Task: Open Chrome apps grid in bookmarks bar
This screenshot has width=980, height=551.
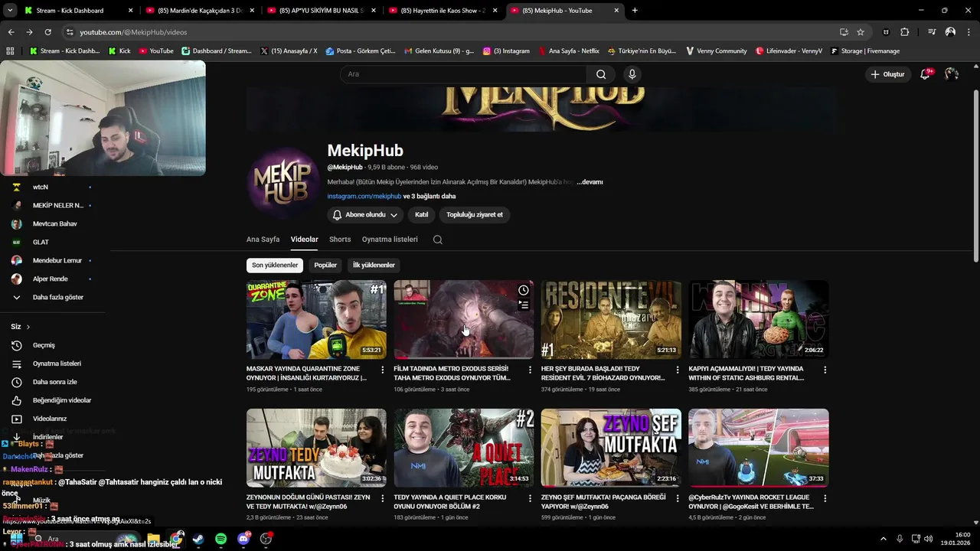Action: tap(10, 51)
